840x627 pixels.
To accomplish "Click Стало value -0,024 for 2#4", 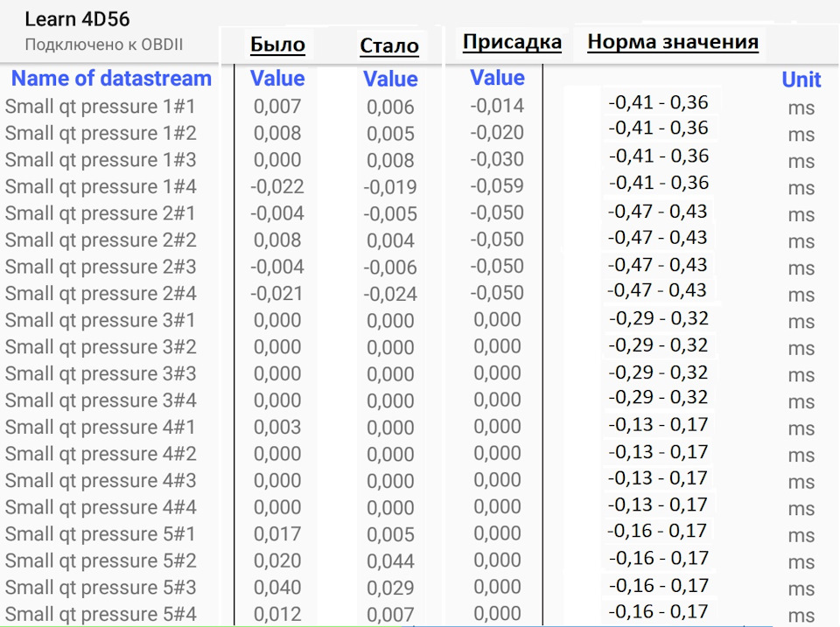I will 390,295.
